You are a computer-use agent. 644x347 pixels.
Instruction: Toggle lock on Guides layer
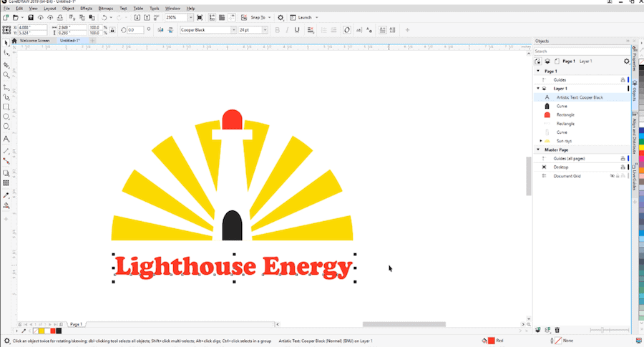tap(622, 80)
